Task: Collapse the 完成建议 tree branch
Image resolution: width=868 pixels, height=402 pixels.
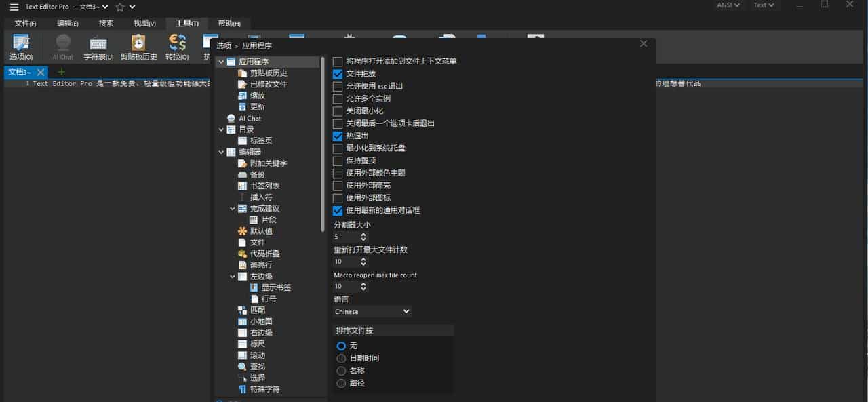Action: (232, 208)
